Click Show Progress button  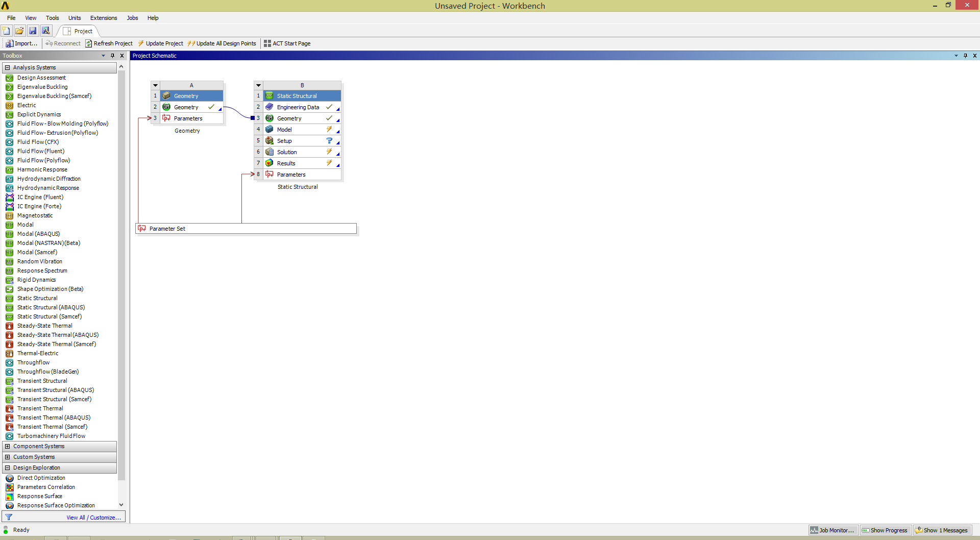pyautogui.click(x=886, y=530)
